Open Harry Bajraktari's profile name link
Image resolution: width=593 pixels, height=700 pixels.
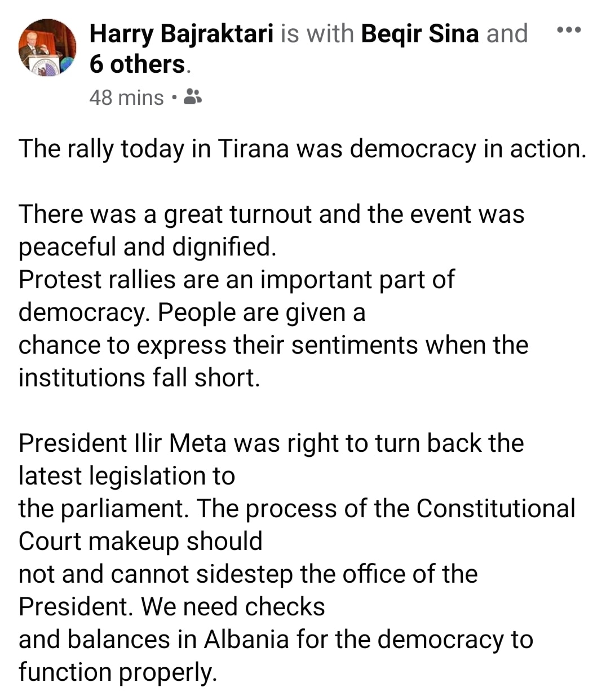[182, 34]
